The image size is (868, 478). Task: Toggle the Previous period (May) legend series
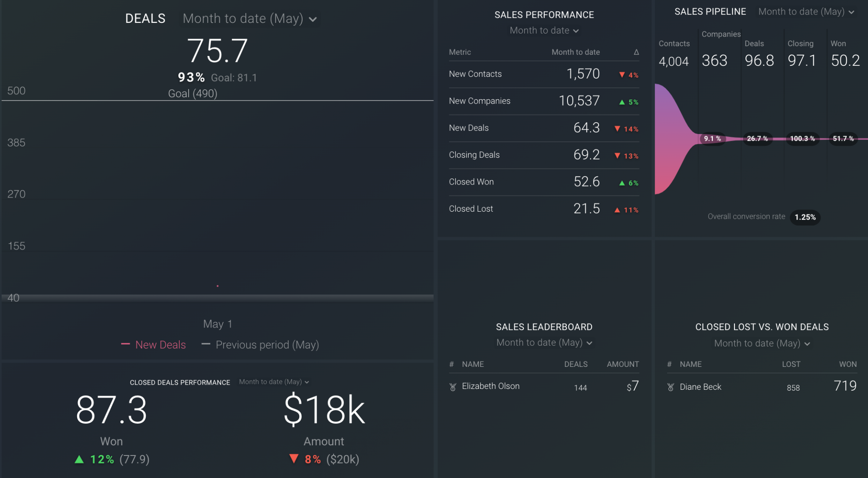(x=267, y=345)
